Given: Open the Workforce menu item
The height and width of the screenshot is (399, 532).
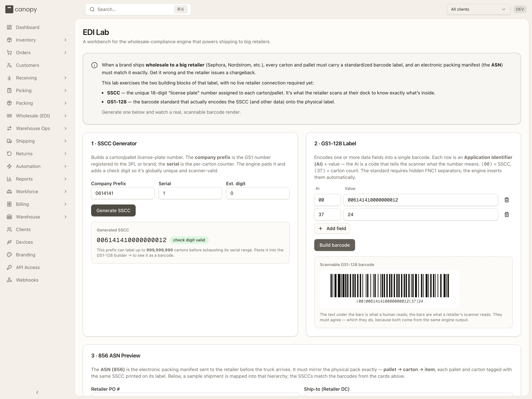Looking at the screenshot, I should point(37,192).
